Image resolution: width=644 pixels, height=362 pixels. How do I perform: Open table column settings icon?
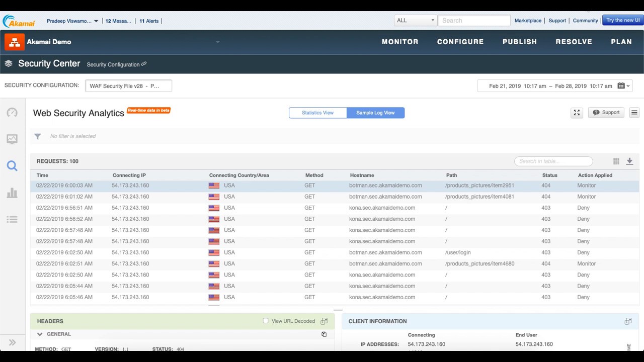click(x=616, y=161)
